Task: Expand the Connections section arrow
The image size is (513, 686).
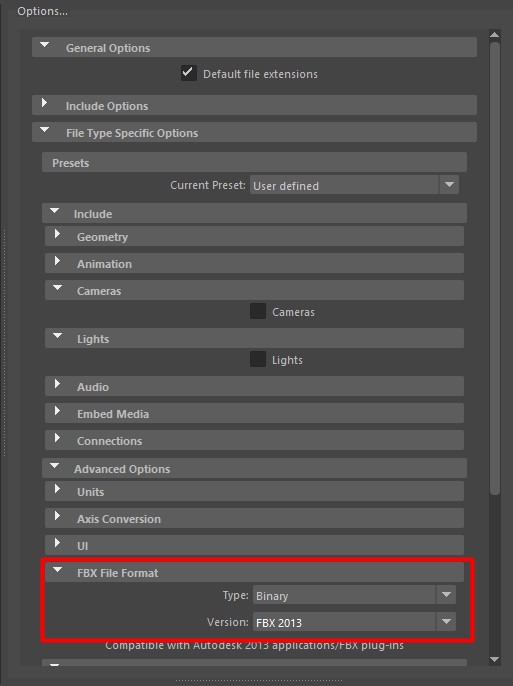Action: tap(57, 438)
